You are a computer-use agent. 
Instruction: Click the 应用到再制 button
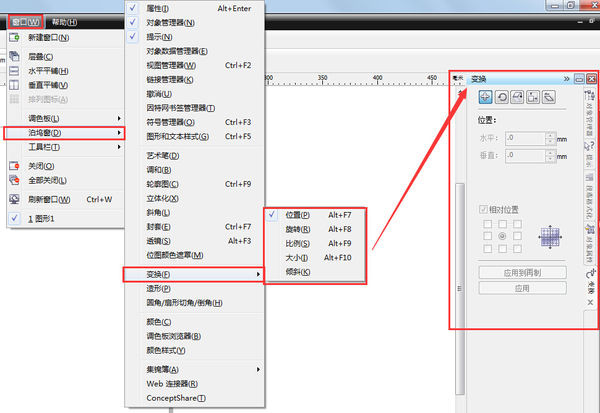pyautogui.click(x=522, y=273)
